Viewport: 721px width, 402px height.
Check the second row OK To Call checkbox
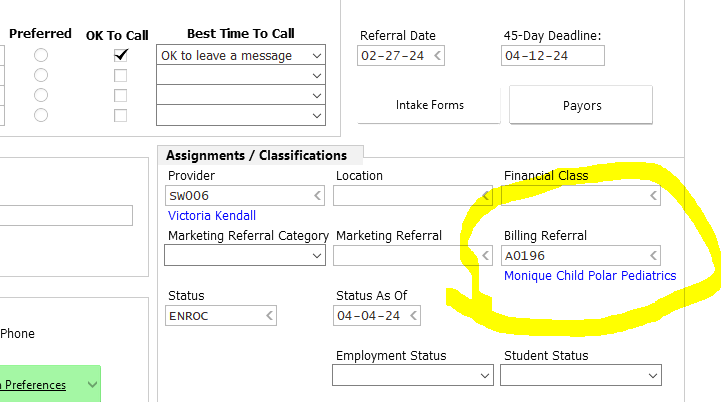pyautogui.click(x=121, y=76)
